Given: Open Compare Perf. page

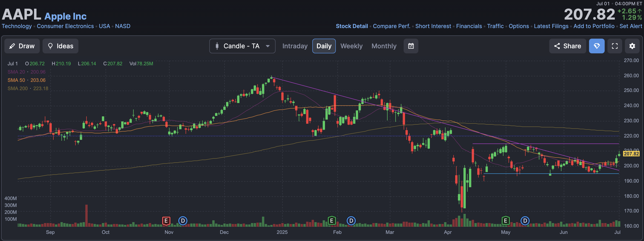Looking at the screenshot, I should 391,26.
